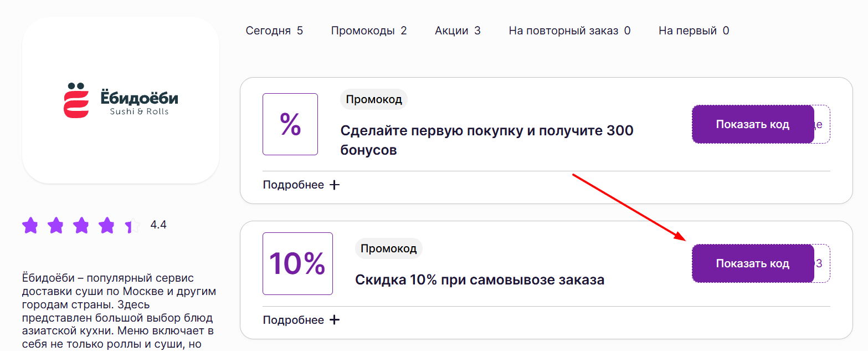Click the percent icon on the 300 bonus offer
Screen dimensions: 868x351
pos(290,124)
